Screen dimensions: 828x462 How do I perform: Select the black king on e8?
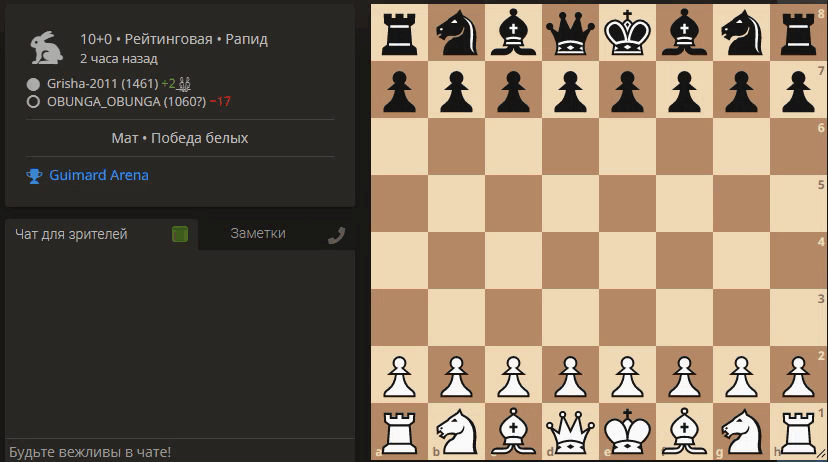(627, 32)
